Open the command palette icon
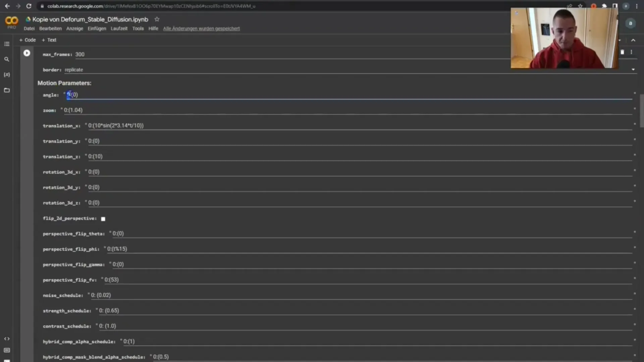644x362 pixels. pyautogui.click(x=7, y=350)
